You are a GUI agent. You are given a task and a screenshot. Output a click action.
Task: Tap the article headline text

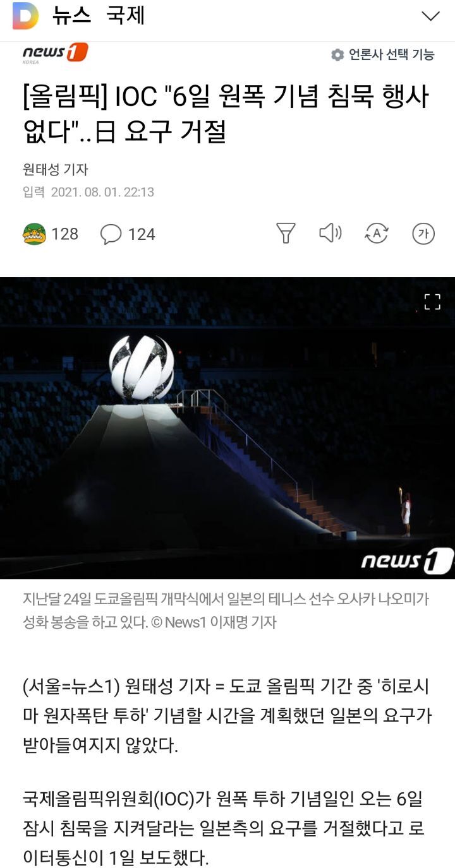[225, 114]
